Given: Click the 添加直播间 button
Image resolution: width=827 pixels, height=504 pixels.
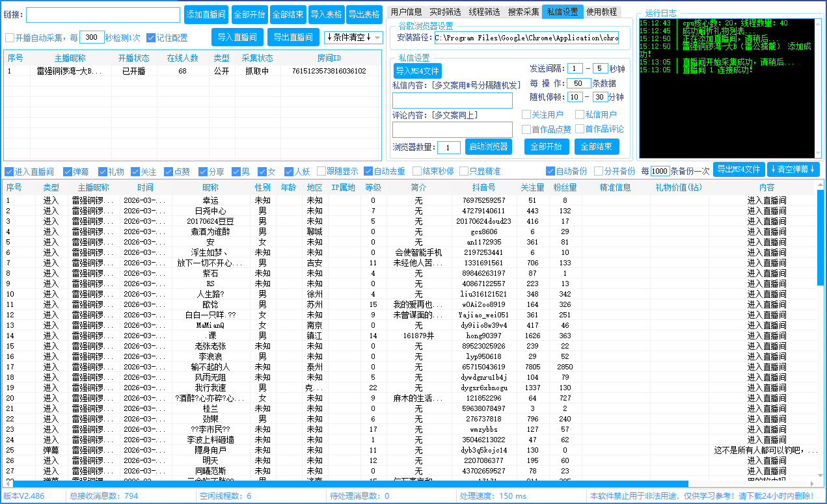Looking at the screenshot, I should 206,15.
